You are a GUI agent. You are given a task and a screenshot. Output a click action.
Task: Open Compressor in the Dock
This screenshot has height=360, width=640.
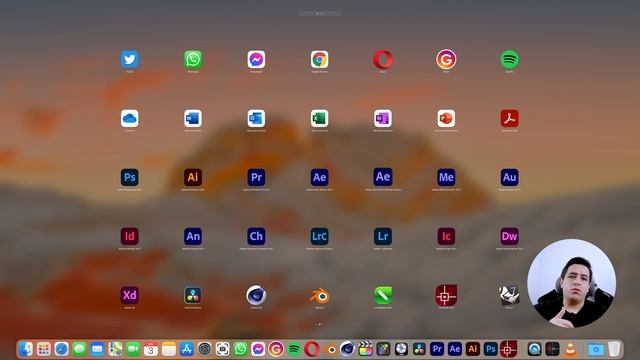pyautogui.click(x=401, y=349)
